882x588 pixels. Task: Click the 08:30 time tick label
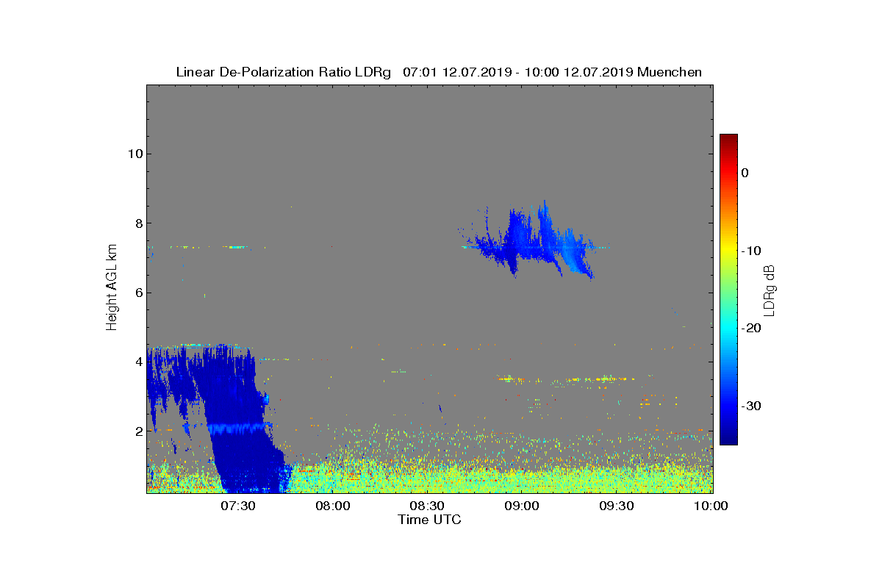427,506
